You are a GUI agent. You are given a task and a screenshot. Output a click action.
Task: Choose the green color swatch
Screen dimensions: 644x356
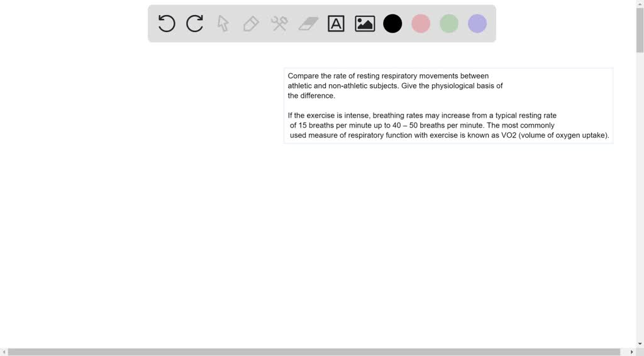(x=449, y=24)
